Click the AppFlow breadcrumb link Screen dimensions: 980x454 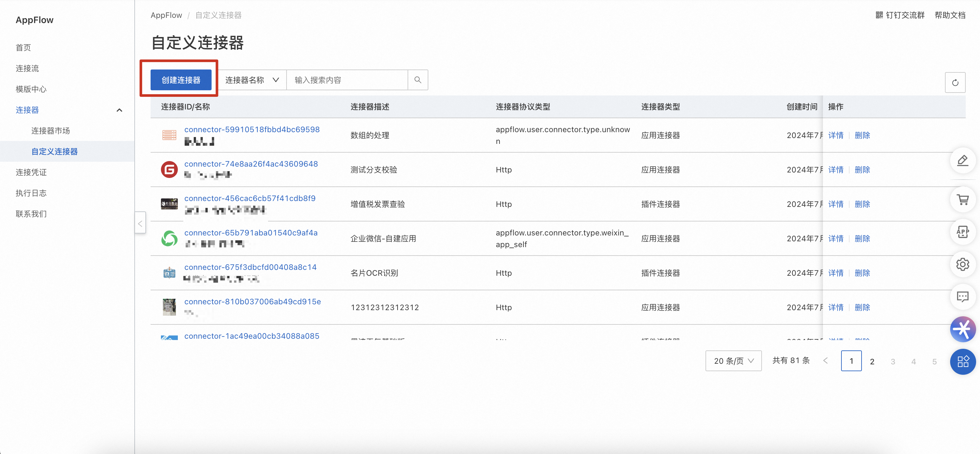tap(166, 15)
